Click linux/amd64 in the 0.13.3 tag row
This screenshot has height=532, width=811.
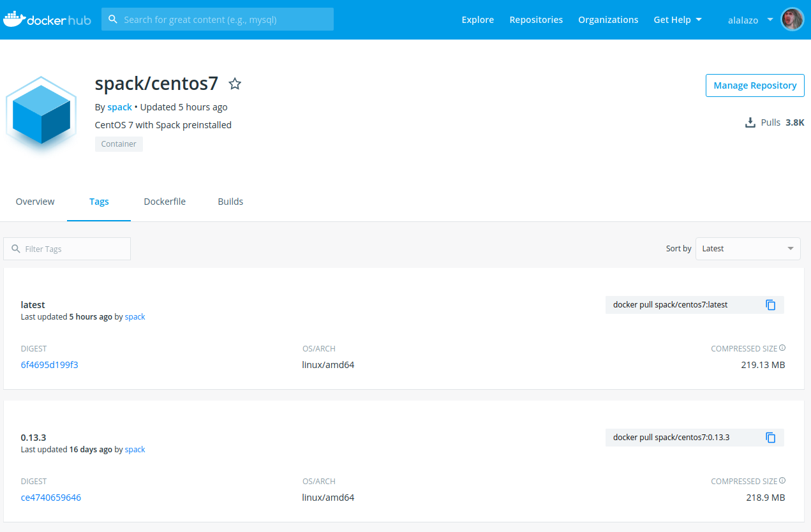coord(328,498)
